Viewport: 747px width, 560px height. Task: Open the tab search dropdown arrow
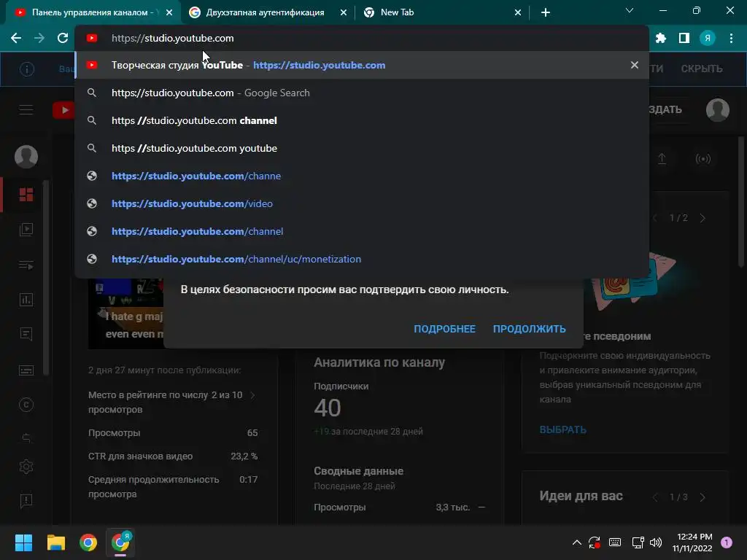point(630,10)
